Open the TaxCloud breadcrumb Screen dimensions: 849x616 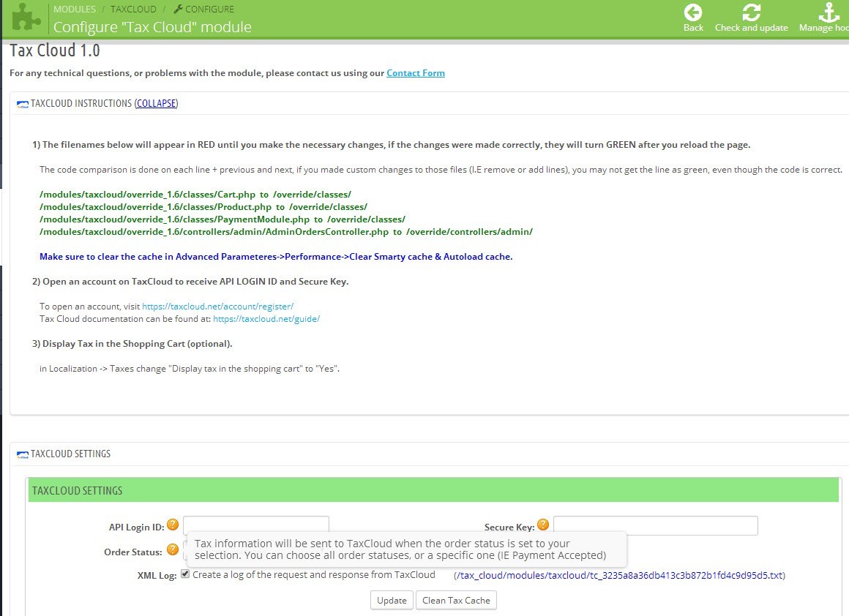133,10
